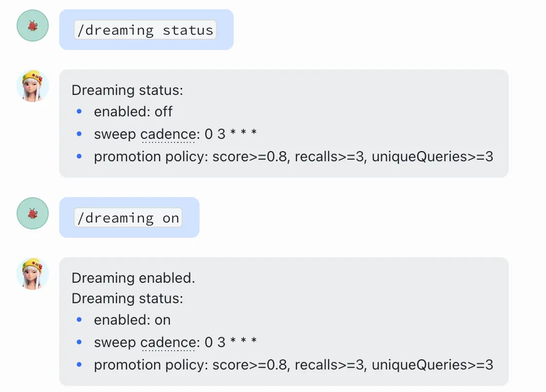Viewport: 546px width, 392px height.
Task: Click the bullet dot before "enabled: off"
Action: 79,111
